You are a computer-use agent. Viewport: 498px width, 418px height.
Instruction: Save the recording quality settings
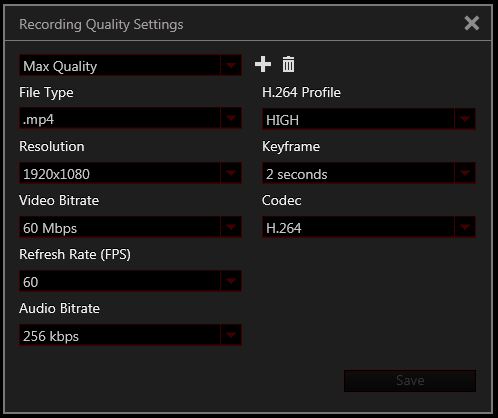pos(410,381)
